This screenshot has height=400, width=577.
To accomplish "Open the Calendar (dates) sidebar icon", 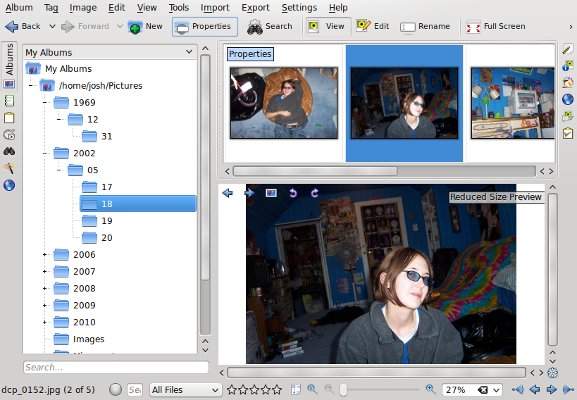I will pyautogui.click(x=9, y=101).
